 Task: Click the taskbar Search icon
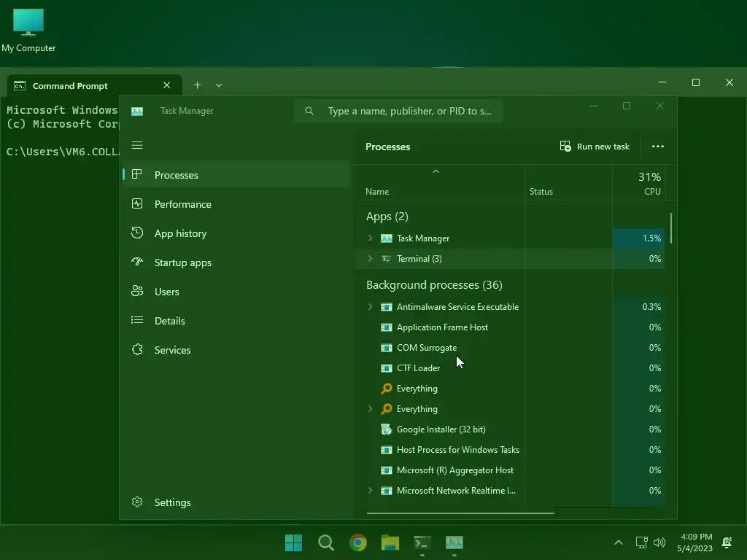(326, 542)
